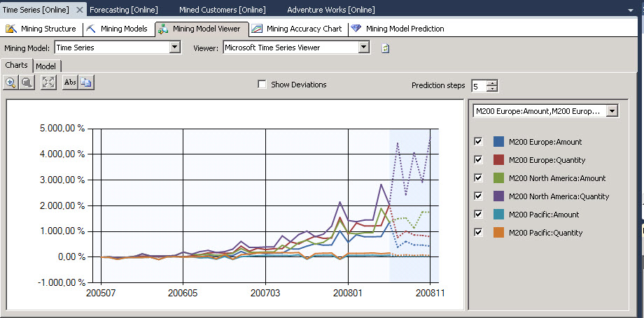Click the 200801 x-axis label
This screenshot has height=318, width=644.
pyautogui.click(x=349, y=294)
